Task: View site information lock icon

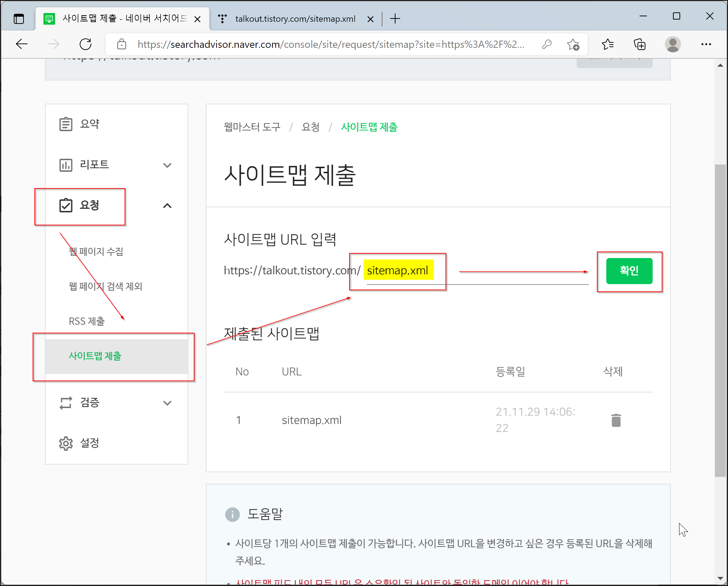Action: pyautogui.click(x=122, y=44)
